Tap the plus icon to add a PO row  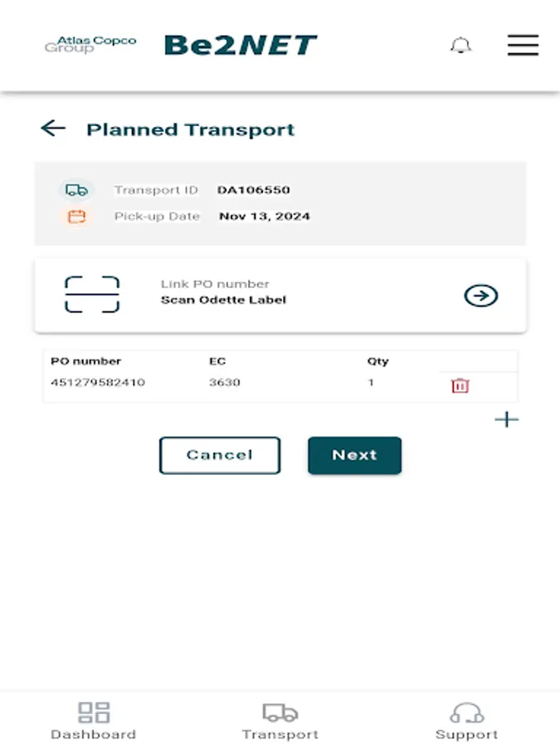[506, 419]
